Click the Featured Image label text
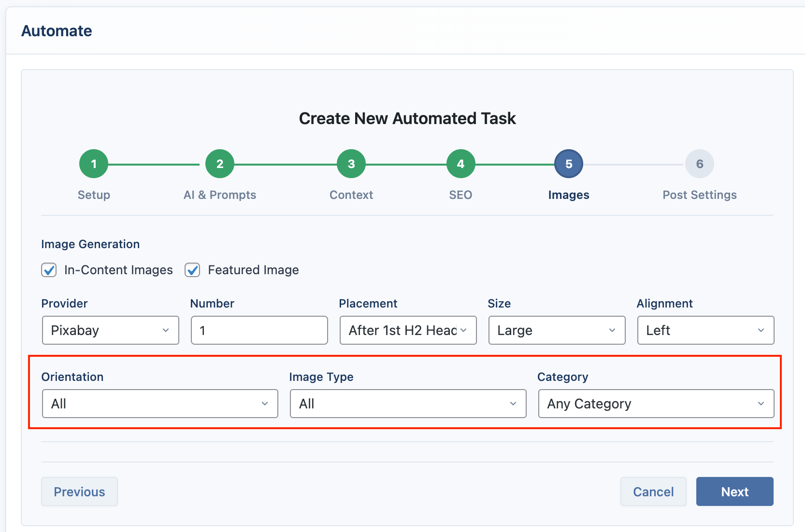The image size is (805, 532). pos(253,270)
